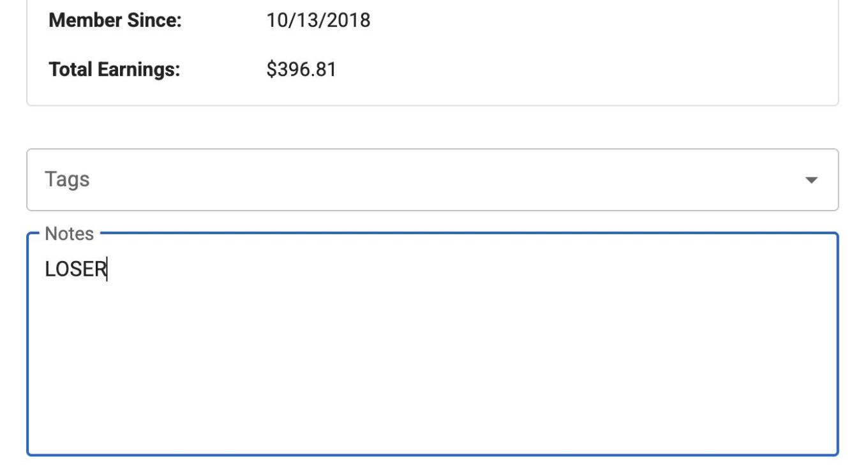Click the dollar sign in Total Earnings
The image size is (868, 471).
pos(271,69)
